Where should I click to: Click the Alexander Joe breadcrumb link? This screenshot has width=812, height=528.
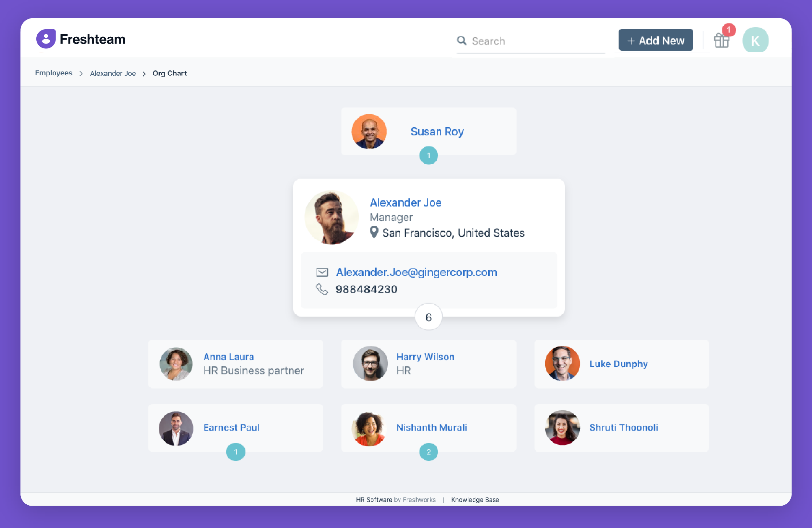[x=112, y=73]
